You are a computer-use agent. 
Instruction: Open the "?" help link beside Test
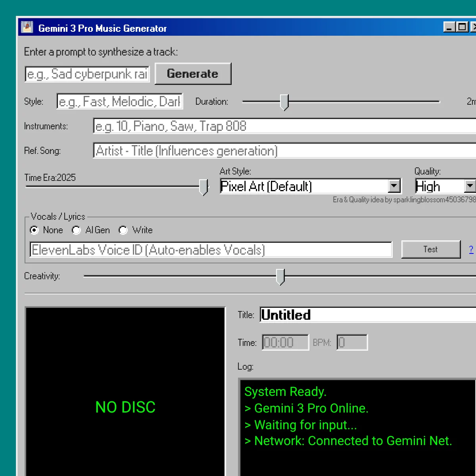[471, 249]
